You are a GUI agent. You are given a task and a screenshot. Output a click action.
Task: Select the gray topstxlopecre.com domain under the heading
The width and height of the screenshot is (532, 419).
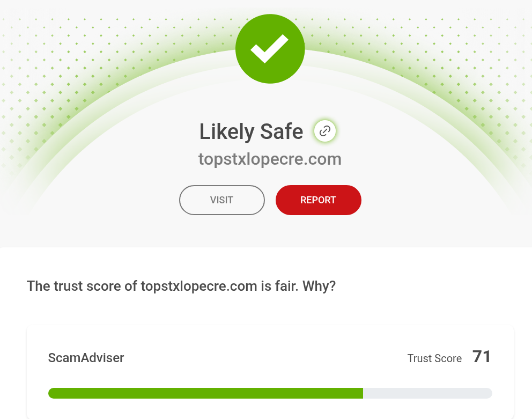click(x=270, y=159)
